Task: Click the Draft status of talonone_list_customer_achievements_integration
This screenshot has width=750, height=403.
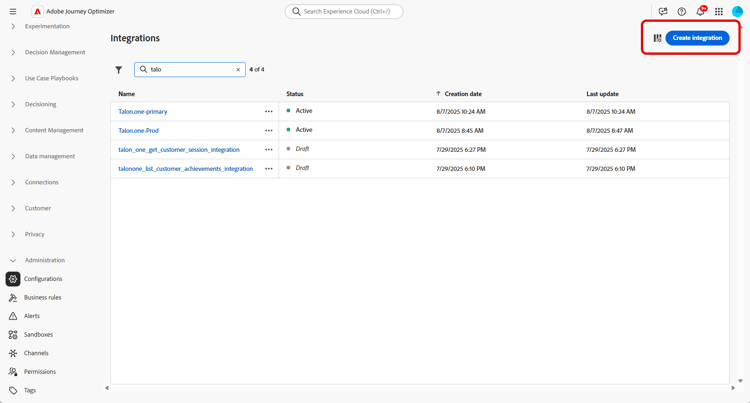Action: 302,168
